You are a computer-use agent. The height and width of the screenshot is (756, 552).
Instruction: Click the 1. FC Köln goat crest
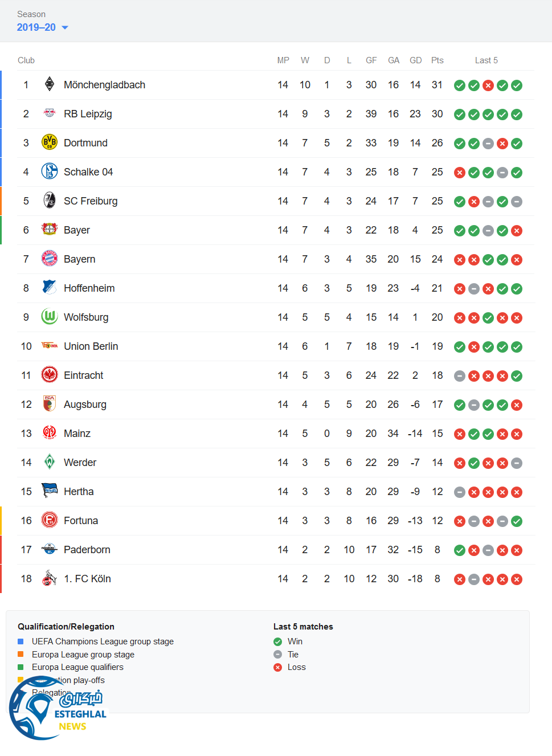click(x=50, y=578)
